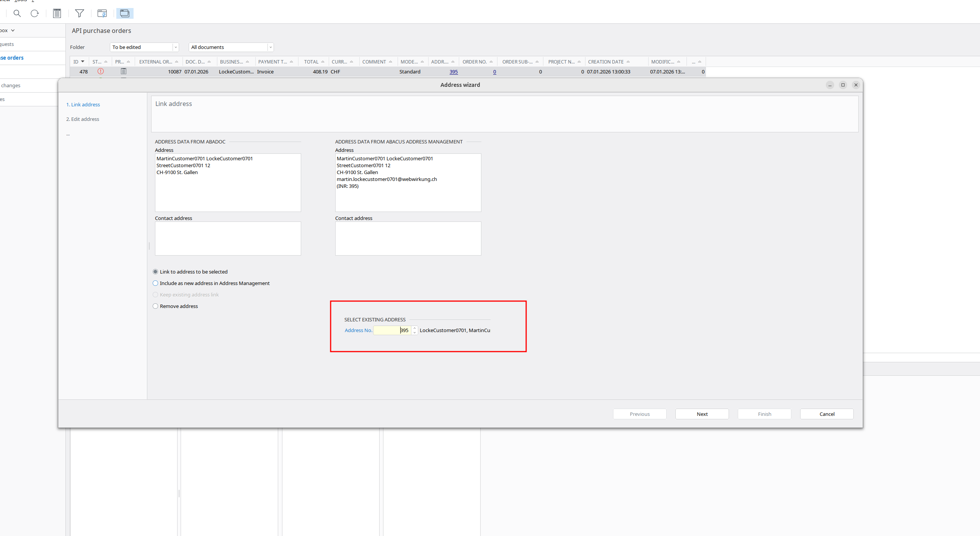Go to wizard step '1. Link address'
This screenshot has width=980, height=536.
(x=85, y=104)
